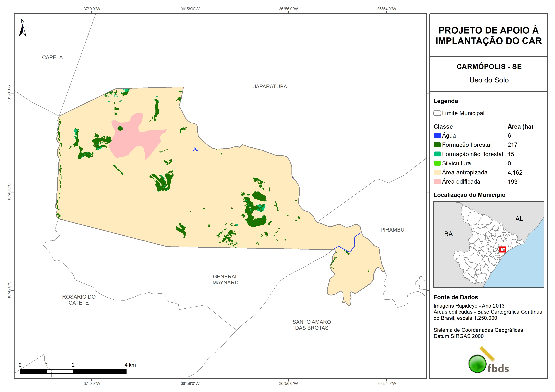
Task: Click the black-and-white scale bar
Action: tap(73, 371)
